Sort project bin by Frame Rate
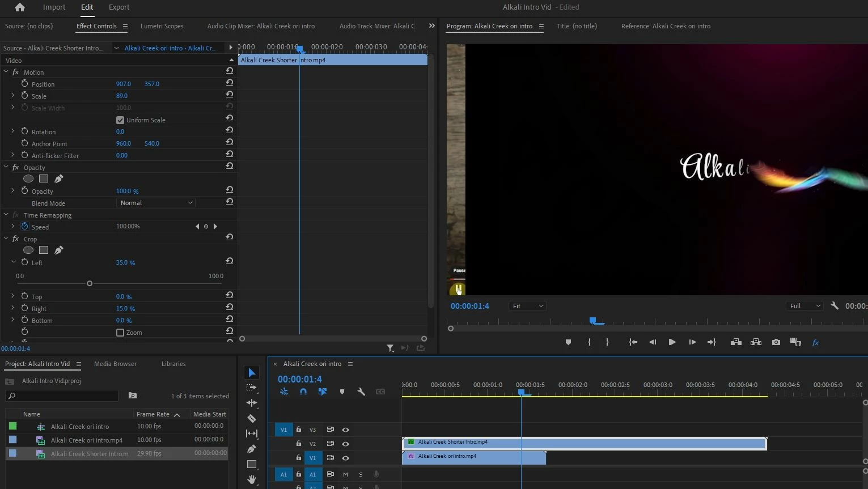 153,414
